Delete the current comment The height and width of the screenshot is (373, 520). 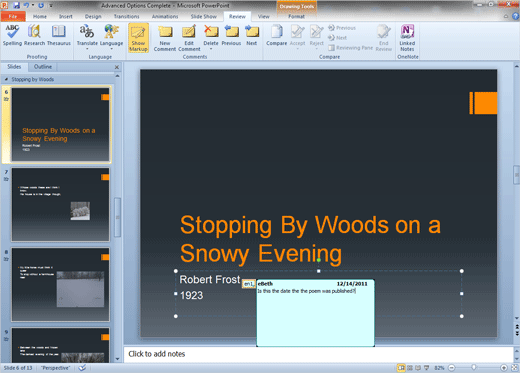211,33
